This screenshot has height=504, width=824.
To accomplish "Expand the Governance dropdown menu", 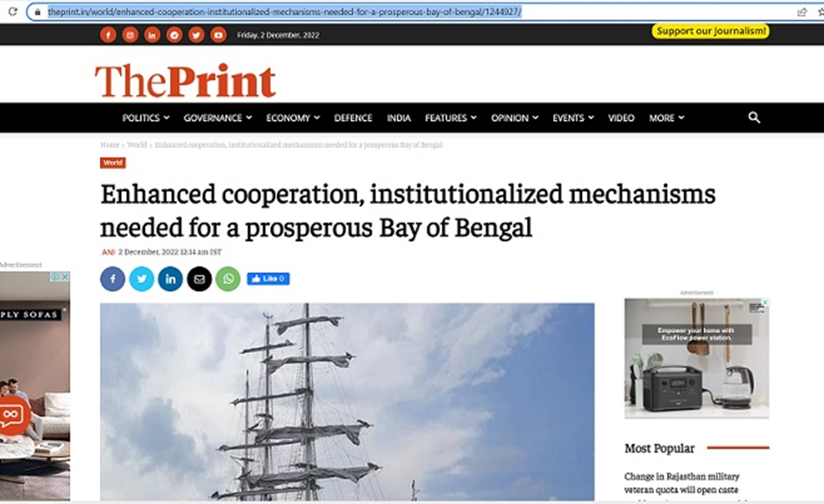I will 217,118.
